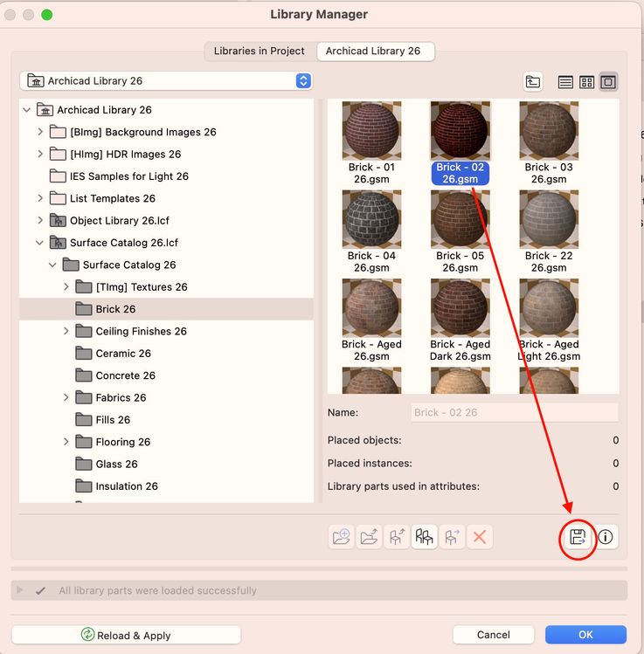Open the Archicad Library 26 dropdown

[166, 81]
